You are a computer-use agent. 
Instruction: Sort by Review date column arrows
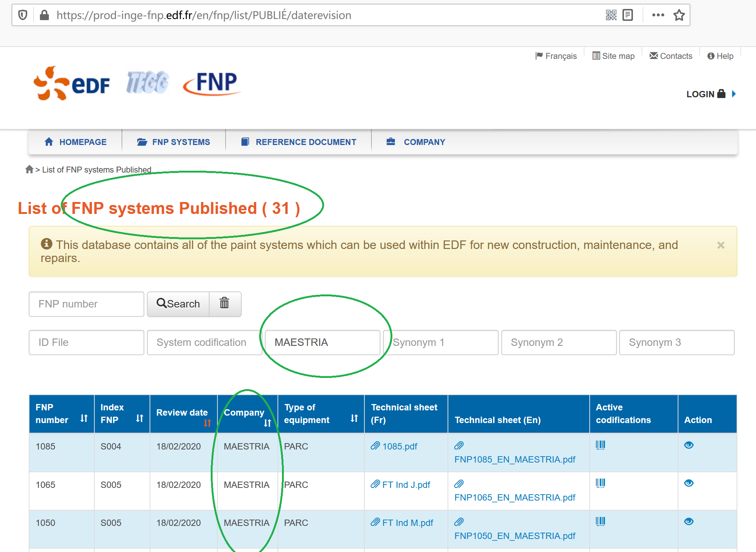[x=207, y=423]
